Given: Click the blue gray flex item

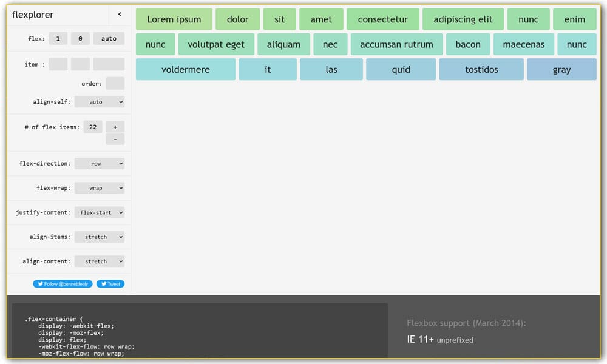Looking at the screenshot, I should coord(561,70).
